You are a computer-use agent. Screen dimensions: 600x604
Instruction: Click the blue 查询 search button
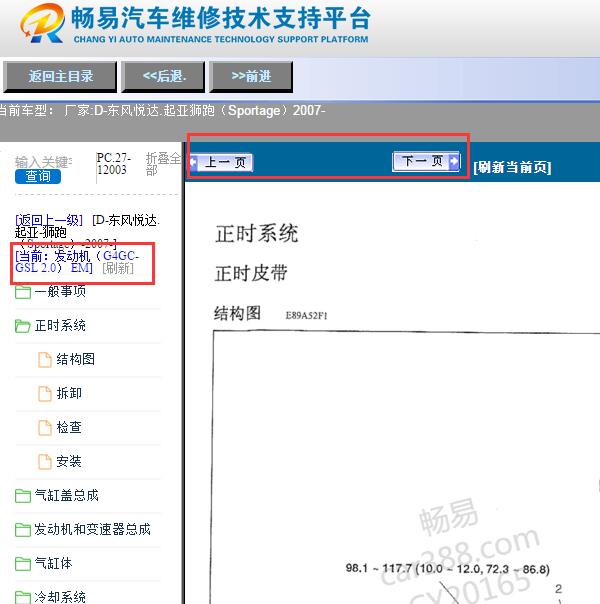pyautogui.click(x=38, y=176)
